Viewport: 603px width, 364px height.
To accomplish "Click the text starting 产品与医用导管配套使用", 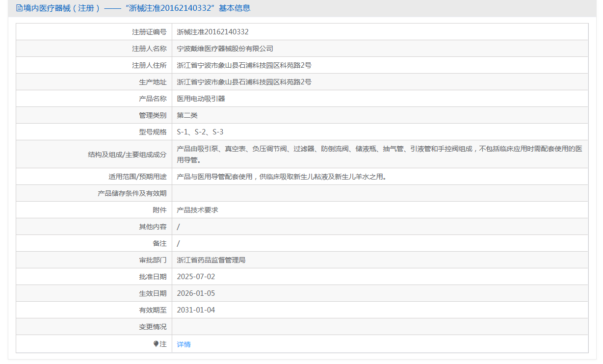I will pos(282,177).
